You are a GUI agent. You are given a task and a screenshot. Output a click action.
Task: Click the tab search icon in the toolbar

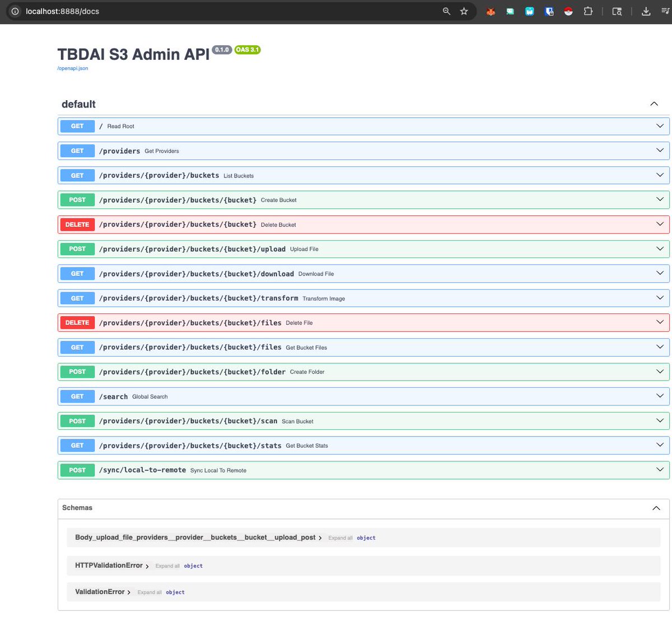pos(617,11)
